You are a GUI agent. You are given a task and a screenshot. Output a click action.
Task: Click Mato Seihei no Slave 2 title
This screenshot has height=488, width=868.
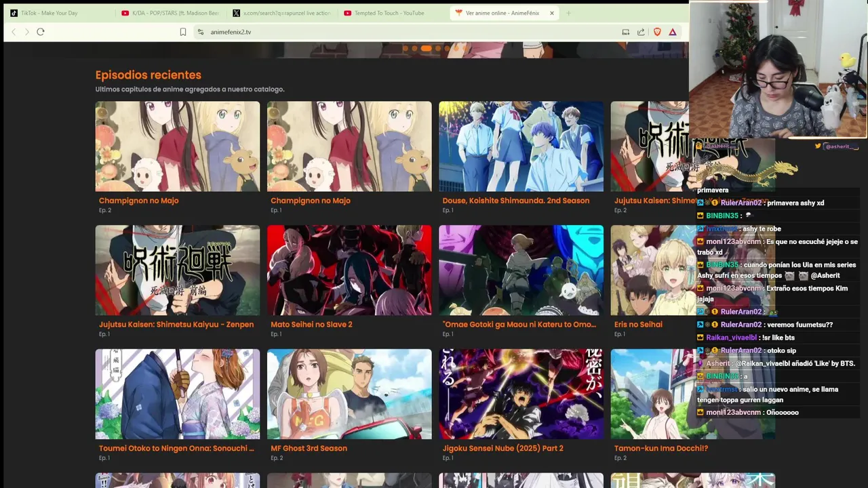coord(311,325)
